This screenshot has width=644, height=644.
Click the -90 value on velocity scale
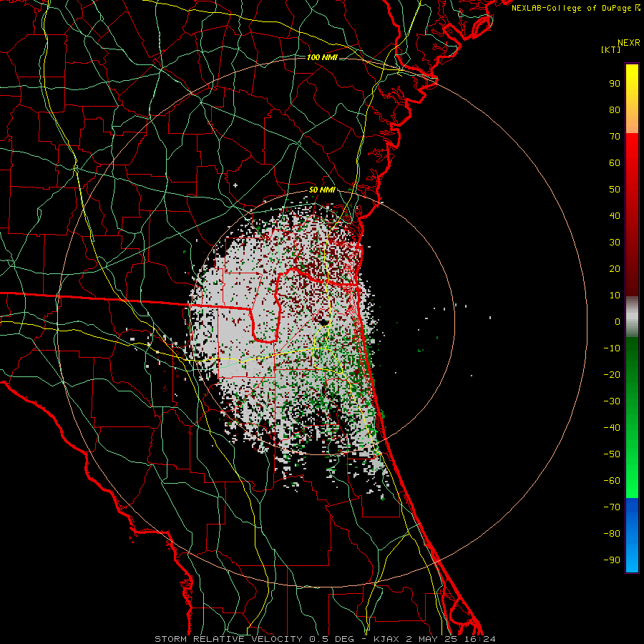(612, 560)
